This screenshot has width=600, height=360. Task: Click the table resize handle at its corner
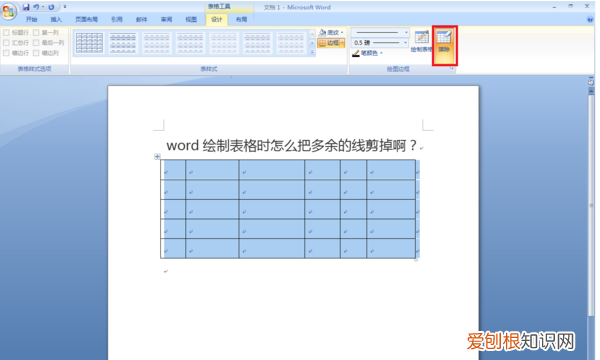(x=416, y=260)
